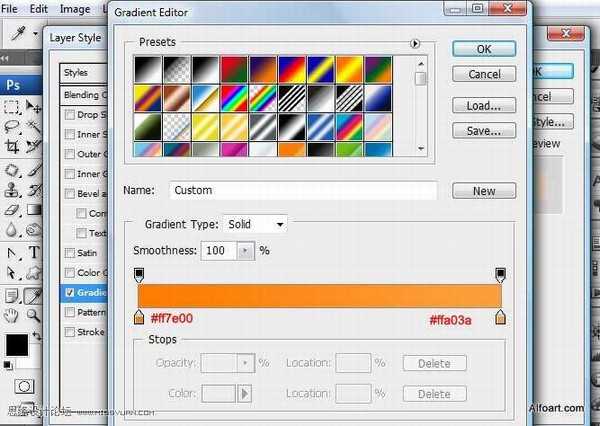Enable the Color Overlay checkbox
The width and height of the screenshot is (600, 426).
coord(70,273)
